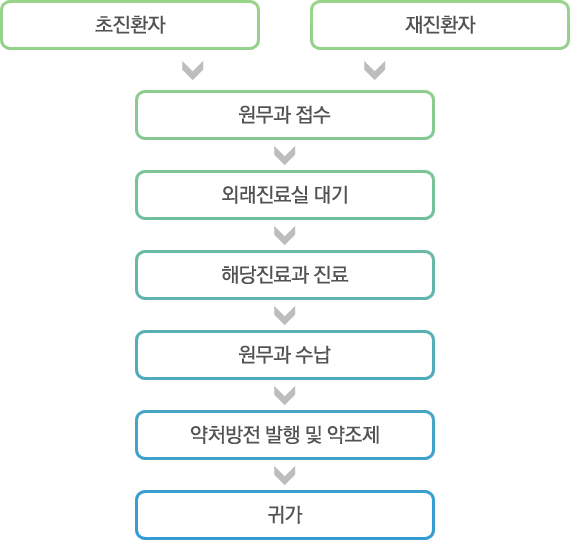570x540 pixels.
Task: Click the down arrow above the 귀가 box
Action: pos(285,476)
